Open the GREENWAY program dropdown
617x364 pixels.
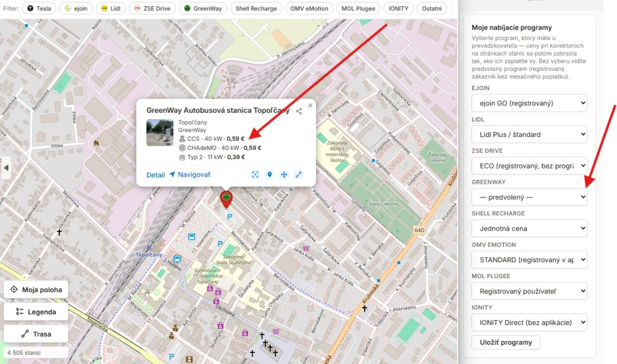point(529,197)
